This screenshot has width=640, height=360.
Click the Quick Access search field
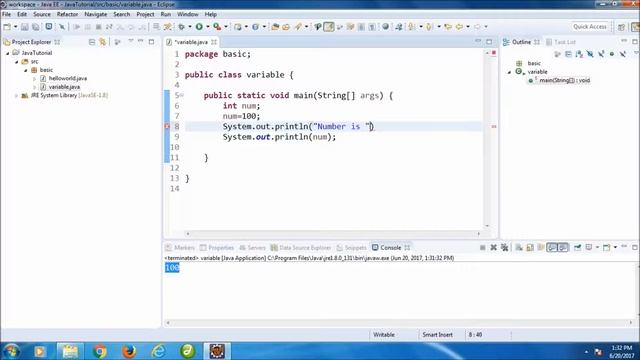pos(589,27)
